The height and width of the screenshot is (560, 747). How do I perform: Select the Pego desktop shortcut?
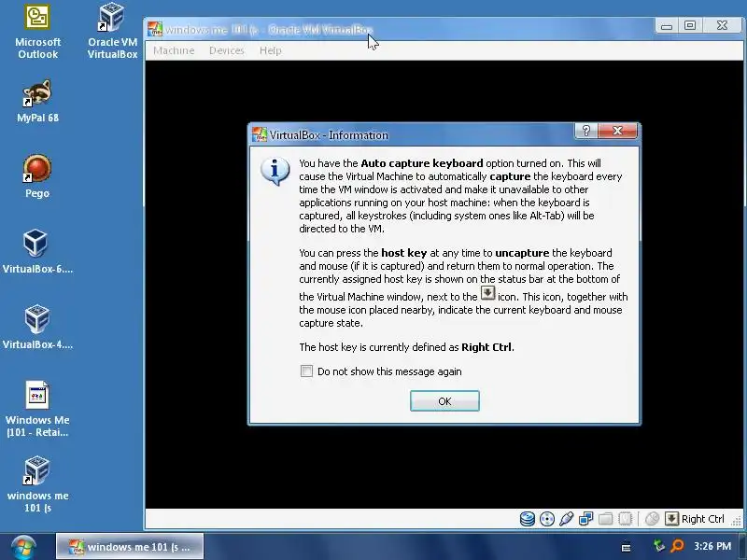37,176
